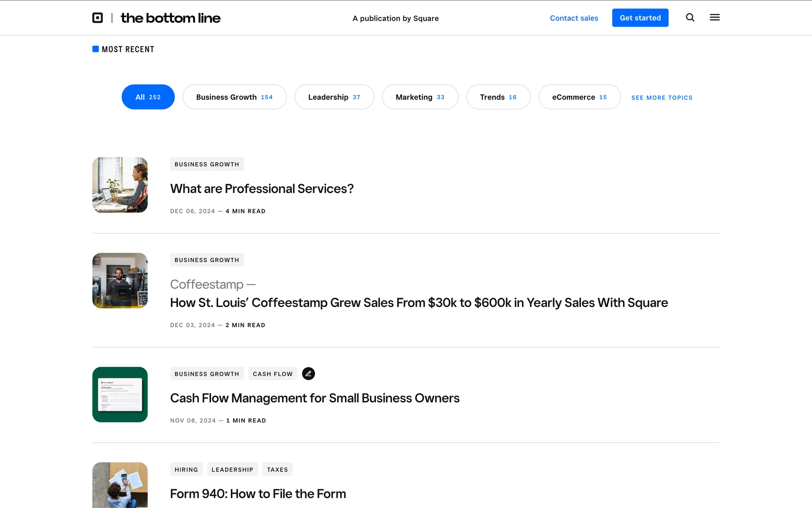Click the Contact sales link

(x=574, y=18)
